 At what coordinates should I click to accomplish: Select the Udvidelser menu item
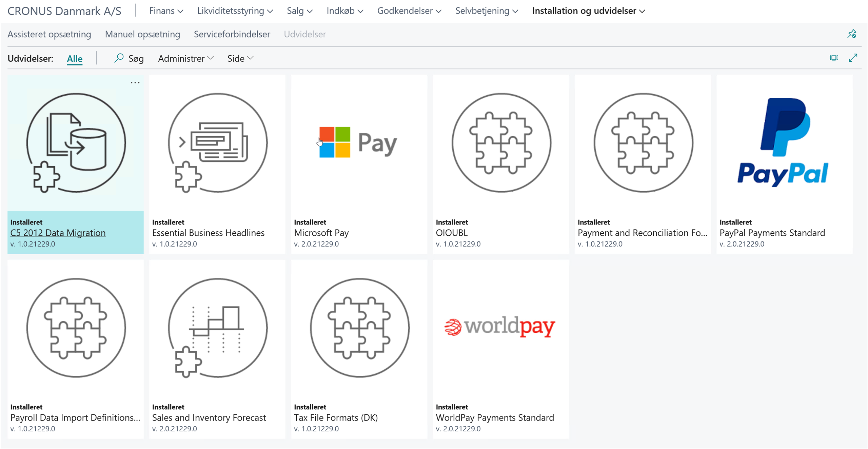(x=305, y=34)
